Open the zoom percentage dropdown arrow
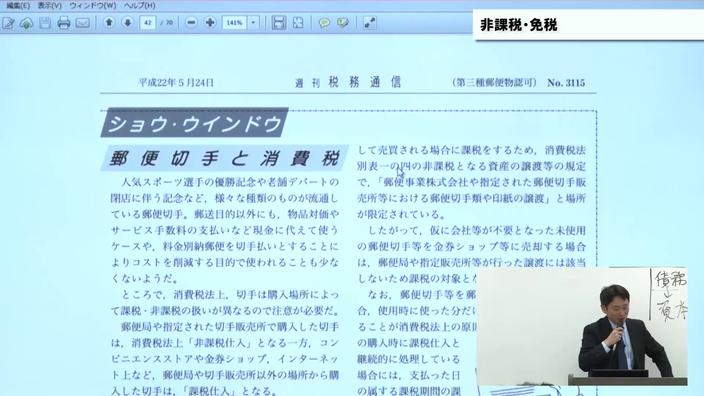The image size is (704, 396). click(253, 22)
